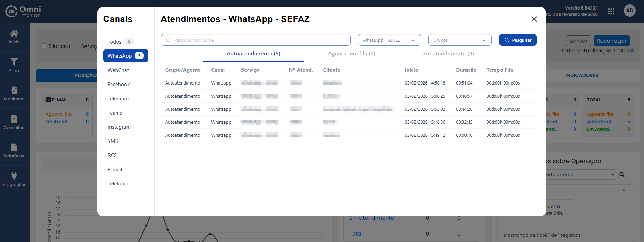
Task: Open the apps grid icon in header
Action: (611, 11)
